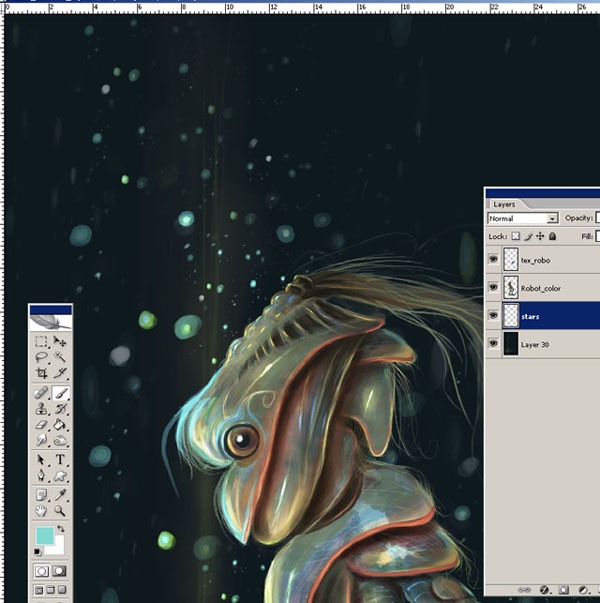Select the Notes tool
Image resolution: width=600 pixels, height=603 pixels.
click(41, 495)
